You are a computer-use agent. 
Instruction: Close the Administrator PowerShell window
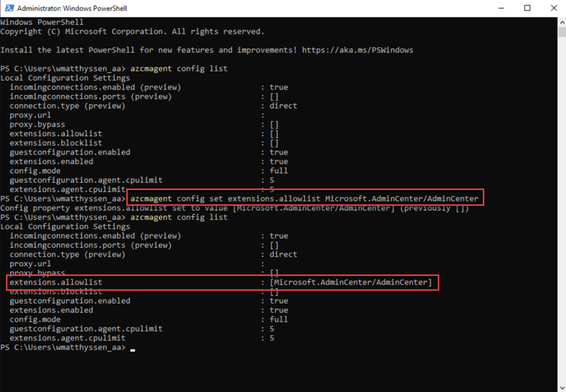pos(552,8)
